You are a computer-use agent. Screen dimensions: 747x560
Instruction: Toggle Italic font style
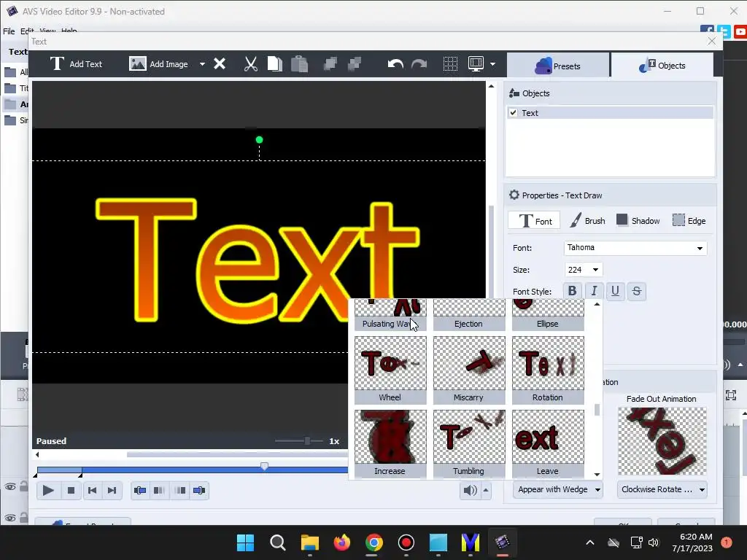point(594,291)
